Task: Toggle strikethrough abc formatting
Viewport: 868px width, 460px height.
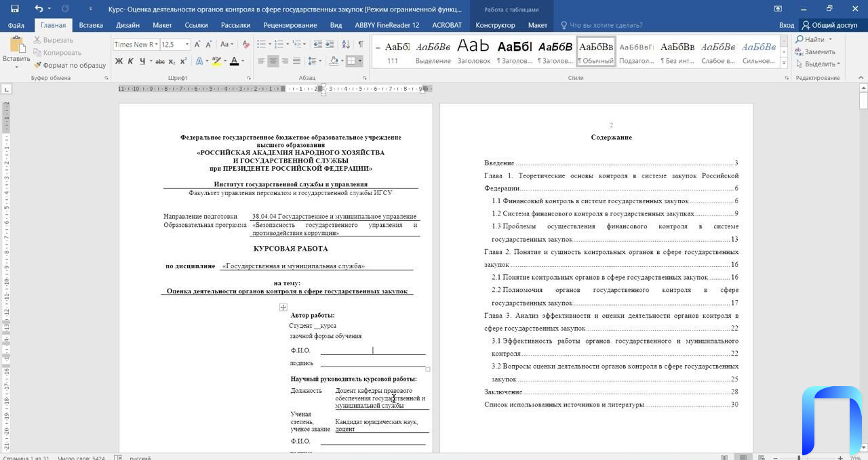Action: [x=160, y=61]
